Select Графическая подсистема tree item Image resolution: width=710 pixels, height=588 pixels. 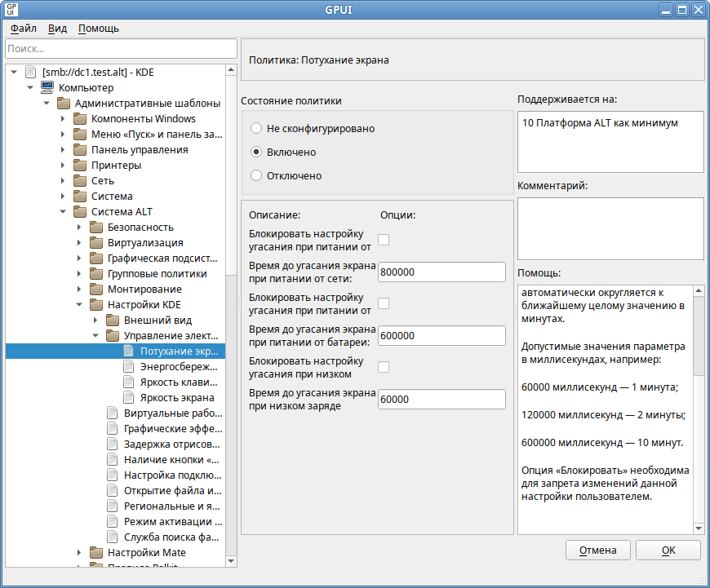pyautogui.click(x=162, y=258)
